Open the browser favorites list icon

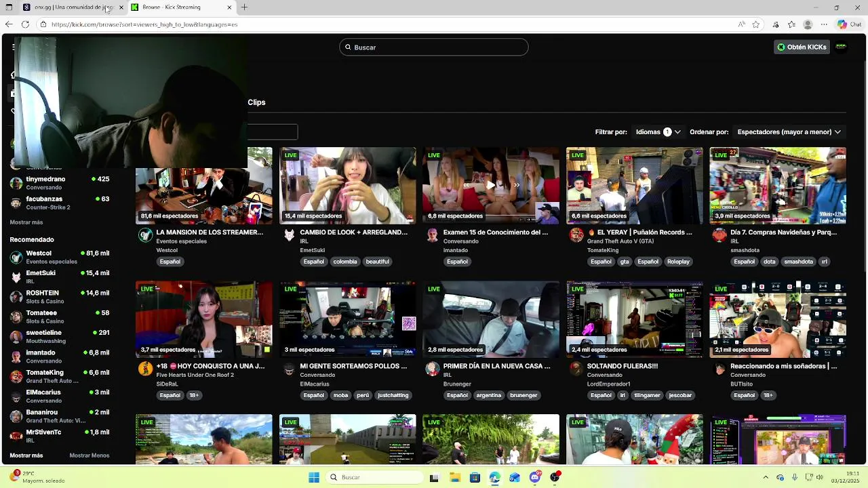coord(791,24)
